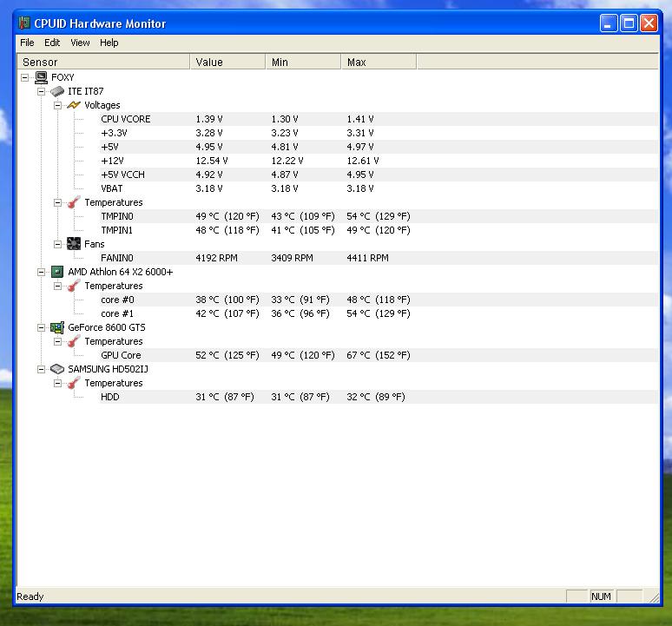Click the GeForce 8600 GTS card icon
Image resolution: width=672 pixels, height=626 pixels.
(57, 327)
